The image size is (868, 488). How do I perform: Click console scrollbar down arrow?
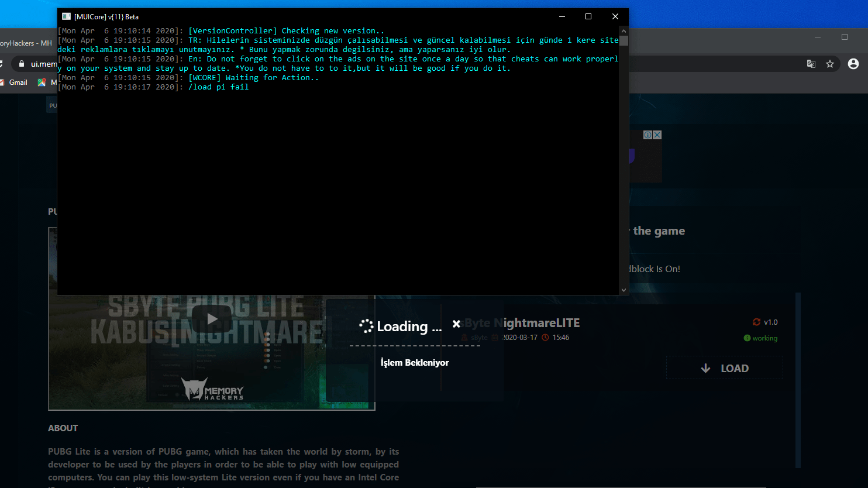624,290
